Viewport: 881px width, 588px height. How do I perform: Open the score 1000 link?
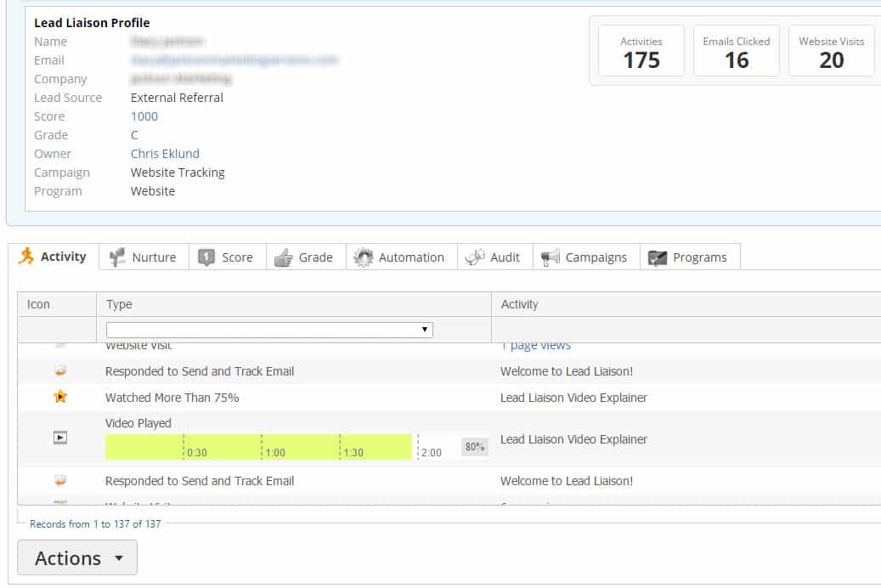[x=144, y=116]
